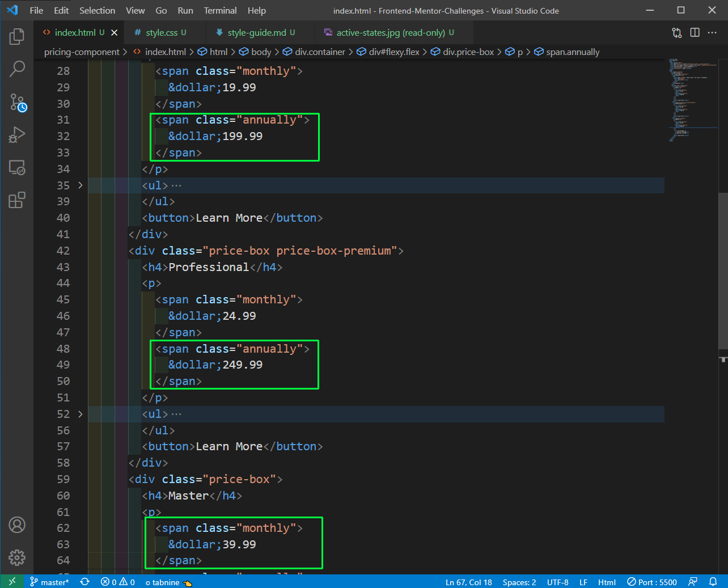Place cursor on Master heading text

(189, 496)
